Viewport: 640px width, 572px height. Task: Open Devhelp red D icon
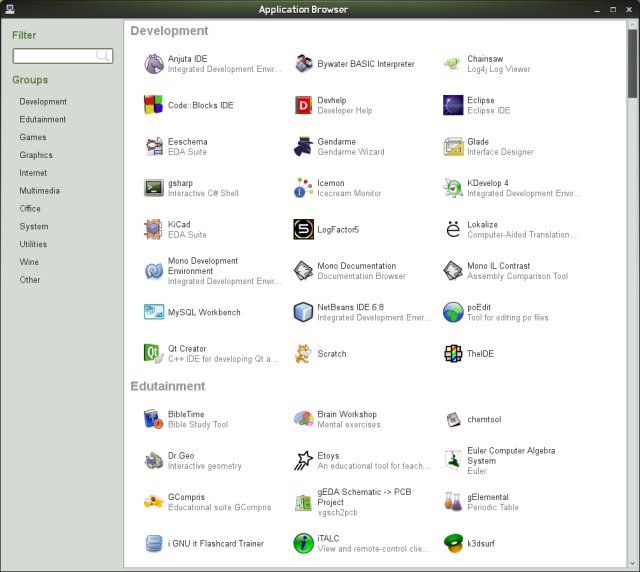[303, 105]
